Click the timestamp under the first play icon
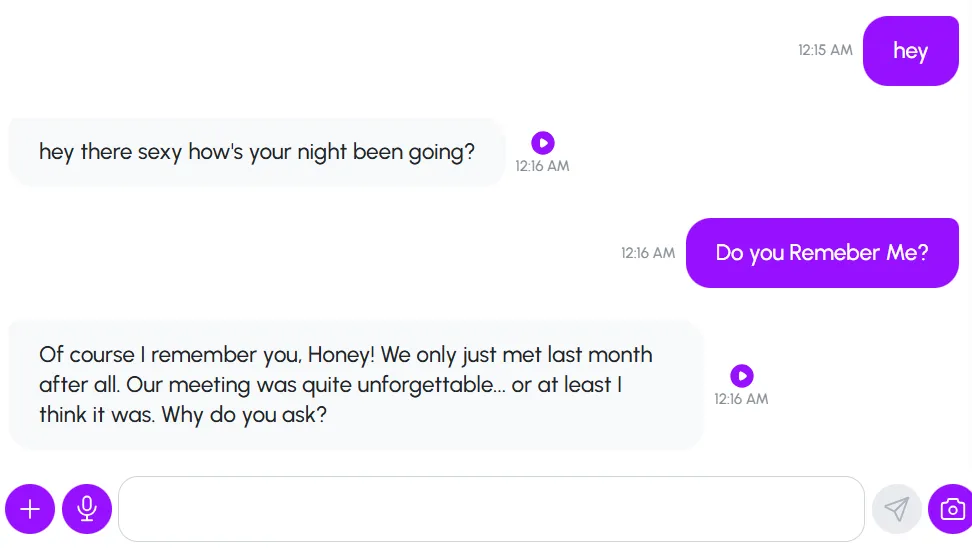Viewport: 972px width, 553px height. [542, 166]
